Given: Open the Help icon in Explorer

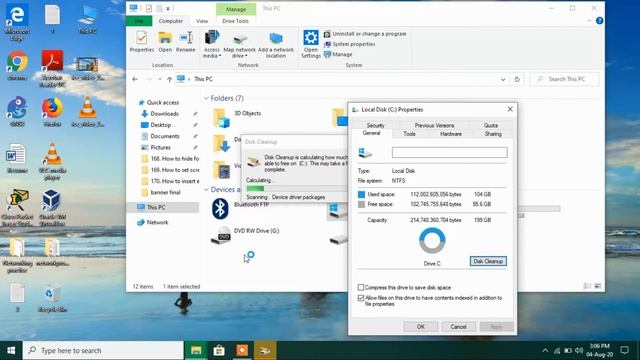Looking at the screenshot, I should point(599,21).
